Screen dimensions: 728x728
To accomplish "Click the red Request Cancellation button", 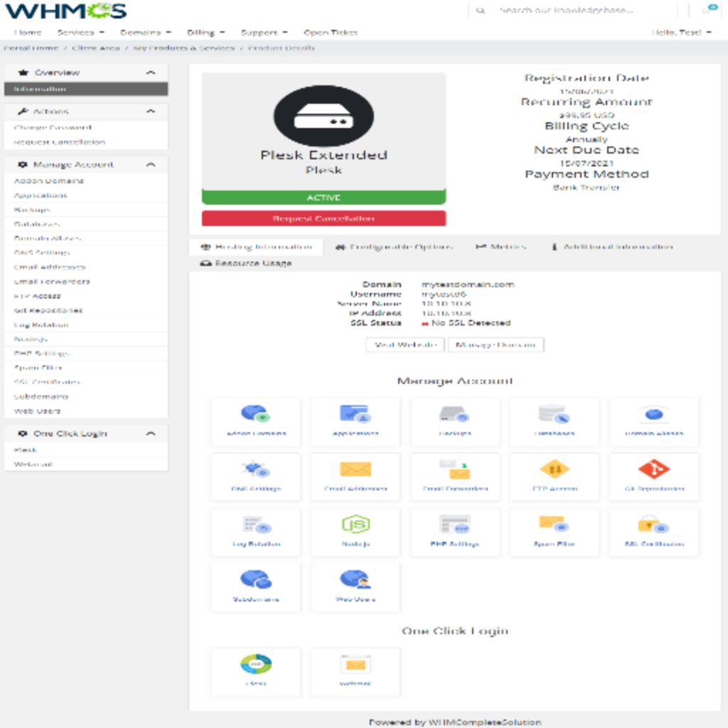I will 323,218.
